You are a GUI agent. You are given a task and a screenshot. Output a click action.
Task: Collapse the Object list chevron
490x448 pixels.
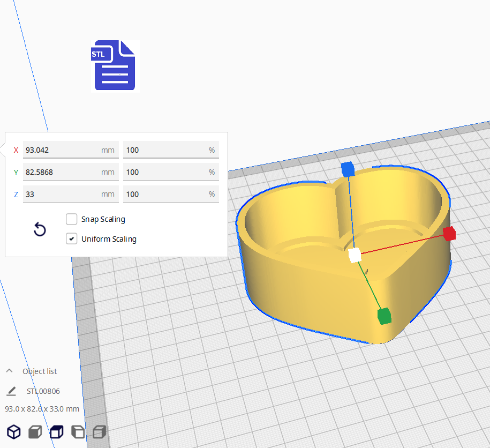[9, 371]
